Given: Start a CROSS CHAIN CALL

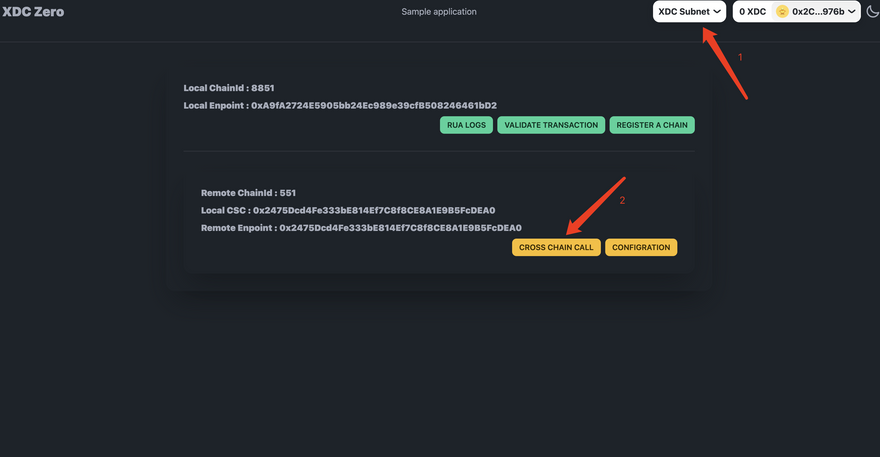Looking at the screenshot, I should 556,247.
